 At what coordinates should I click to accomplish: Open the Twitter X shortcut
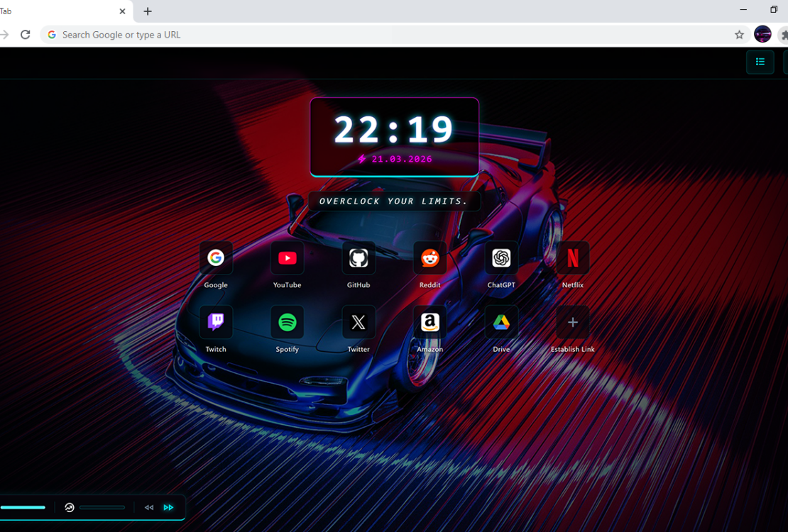tap(359, 323)
